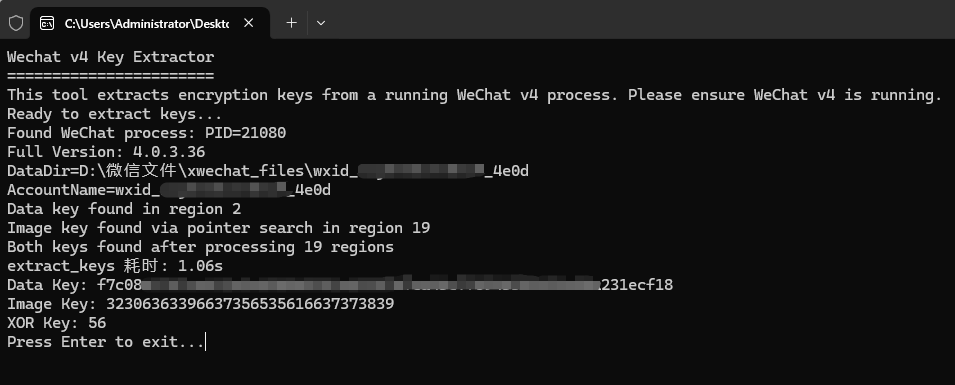
Task: Click the administrator shield icon
Action: 16,23
